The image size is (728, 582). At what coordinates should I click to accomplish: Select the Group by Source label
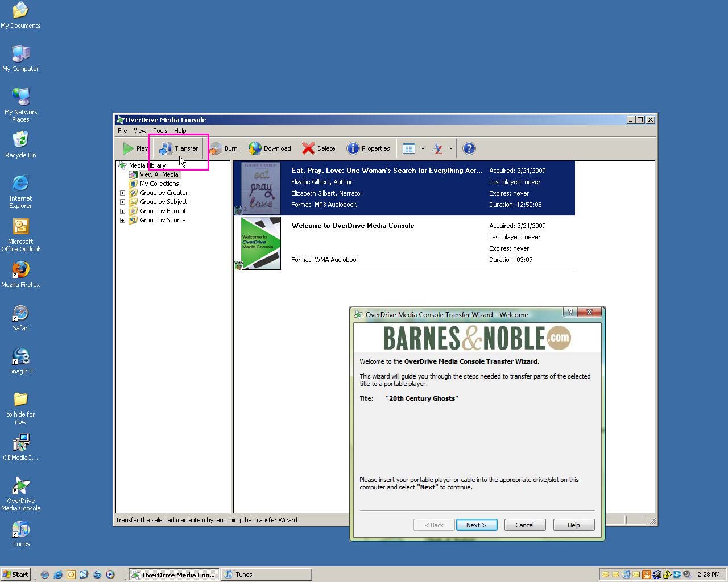coord(163,220)
